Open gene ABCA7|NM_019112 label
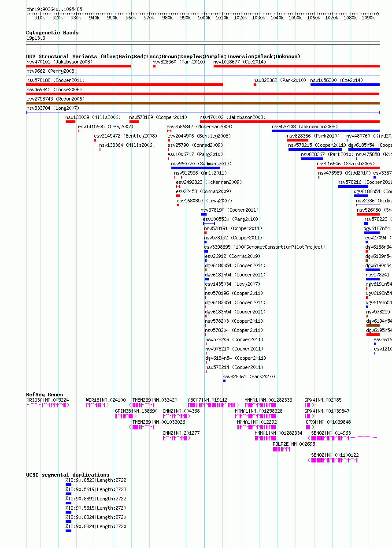The image size is (392, 548). click(x=208, y=400)
